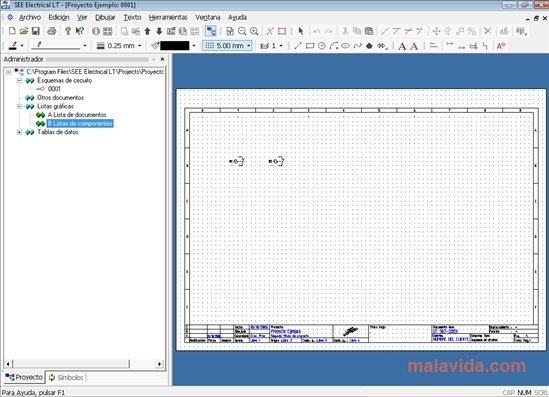
Task: Click the tree panel scroll-left arrow
Action: click(8, 364)
